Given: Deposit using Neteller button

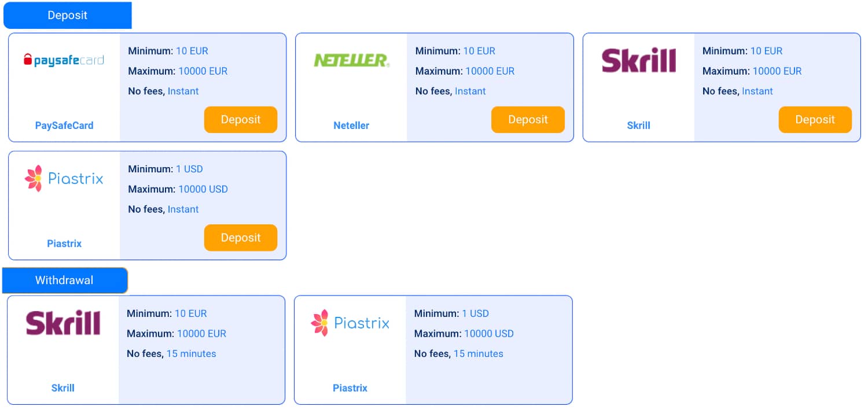Looking at the screenshot, I should point(528,120).
